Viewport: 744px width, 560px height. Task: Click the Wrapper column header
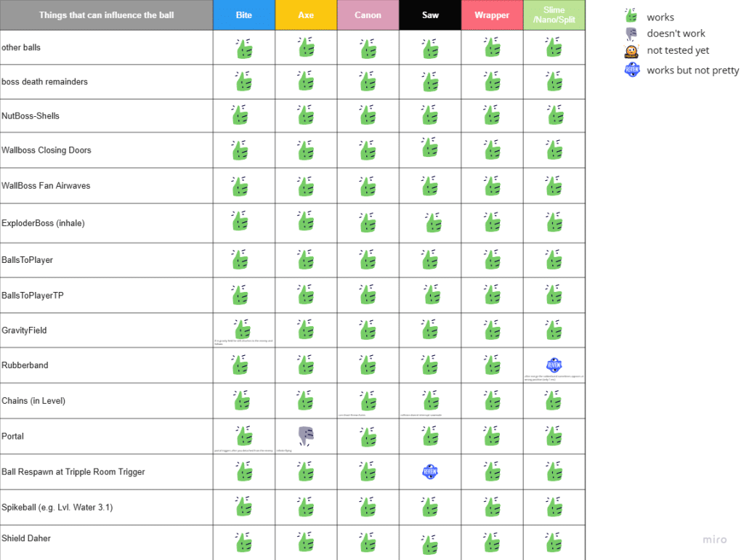(492, 15)
